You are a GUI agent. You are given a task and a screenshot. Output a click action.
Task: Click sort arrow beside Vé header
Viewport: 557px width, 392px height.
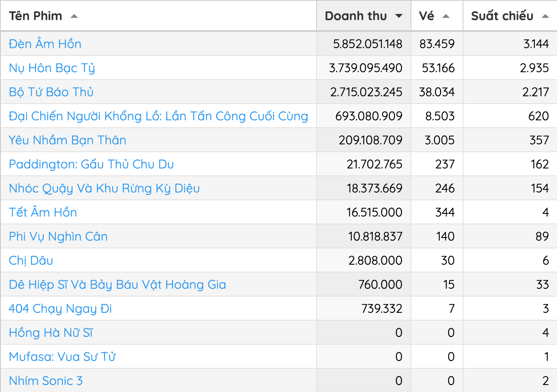click(446, 16)
